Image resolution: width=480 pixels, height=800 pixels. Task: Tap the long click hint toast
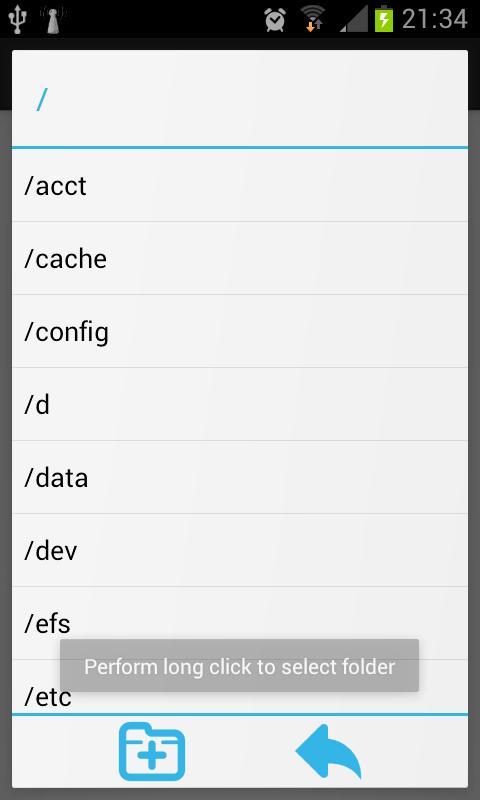239,666
